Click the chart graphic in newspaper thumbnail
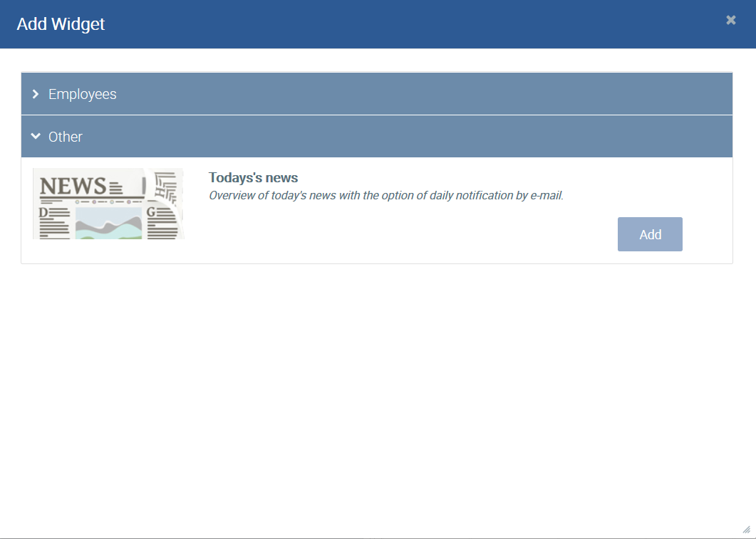 (x=107, y=225)
